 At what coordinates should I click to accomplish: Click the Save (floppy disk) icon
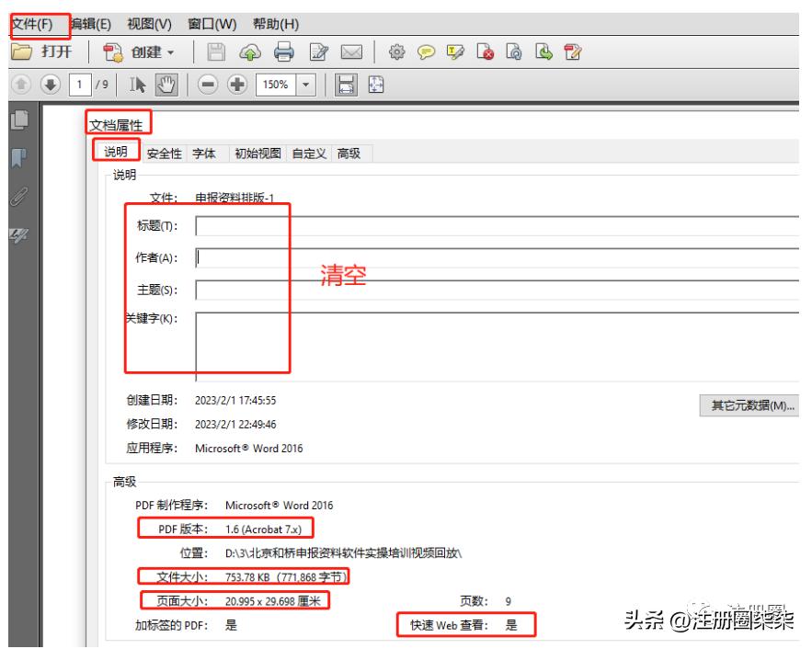[215, 53]
